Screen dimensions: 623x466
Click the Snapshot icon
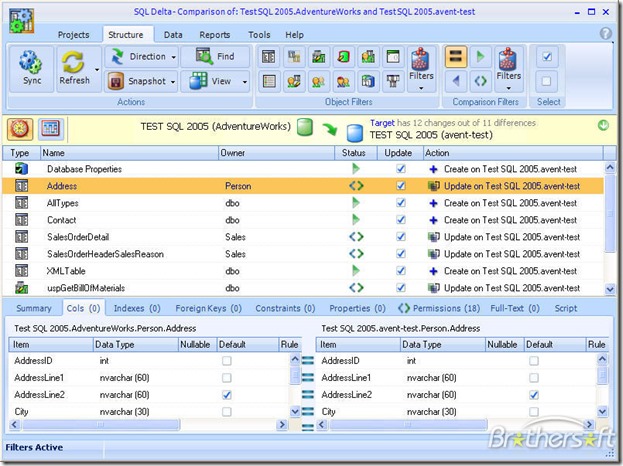tap(116, 81)
